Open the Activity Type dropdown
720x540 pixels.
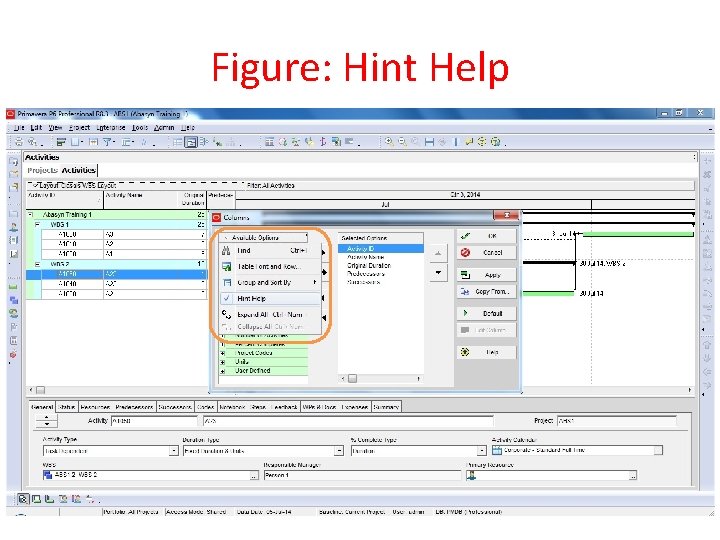click(x=174, y=451)
